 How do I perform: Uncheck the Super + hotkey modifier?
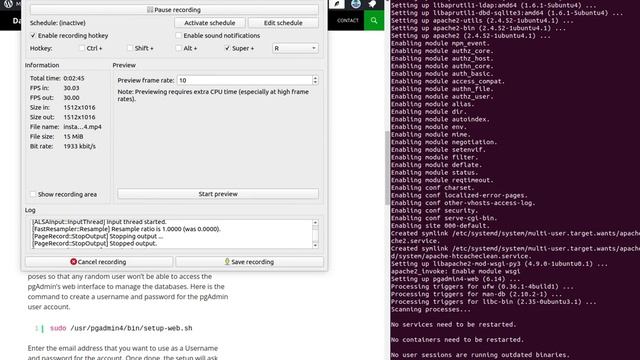coord(227,48)
